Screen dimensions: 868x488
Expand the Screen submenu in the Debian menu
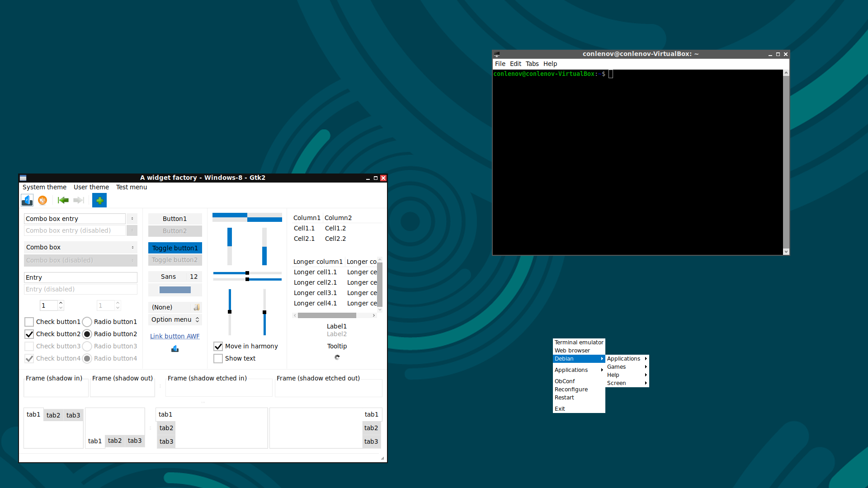627,383
